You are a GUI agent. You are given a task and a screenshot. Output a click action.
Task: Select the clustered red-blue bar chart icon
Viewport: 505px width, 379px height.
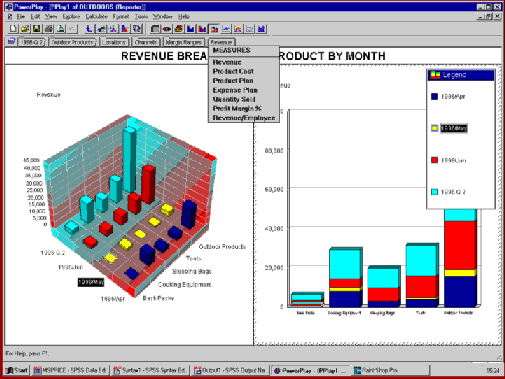[x=202, y=29]
